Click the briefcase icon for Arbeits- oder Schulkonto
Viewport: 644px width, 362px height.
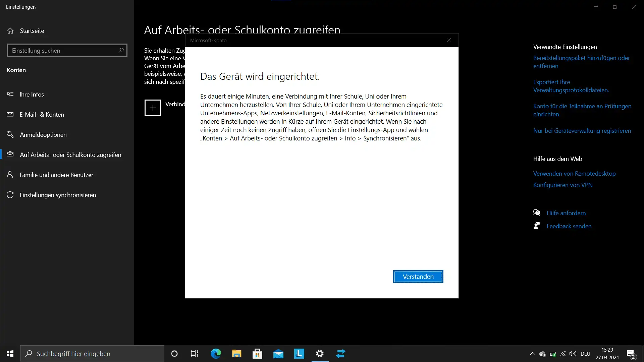(x=10, y=154)
